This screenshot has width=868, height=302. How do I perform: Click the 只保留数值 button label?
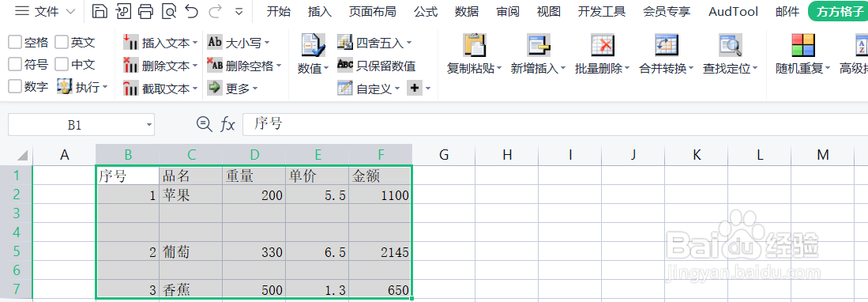(386, 66)
